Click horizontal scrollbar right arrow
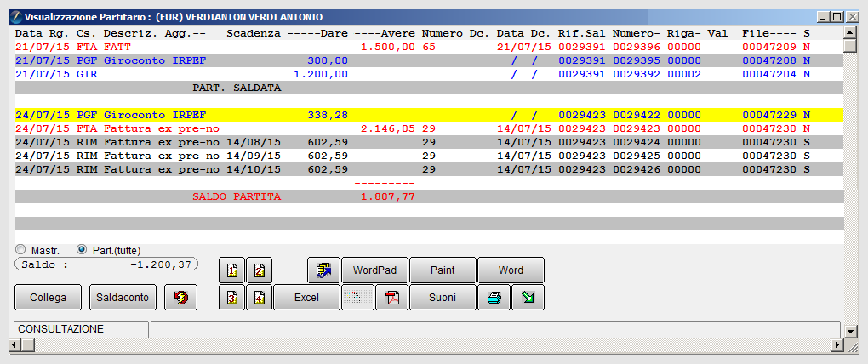The height and width of the screenshot is (364, 868). (x=839, y=345)
